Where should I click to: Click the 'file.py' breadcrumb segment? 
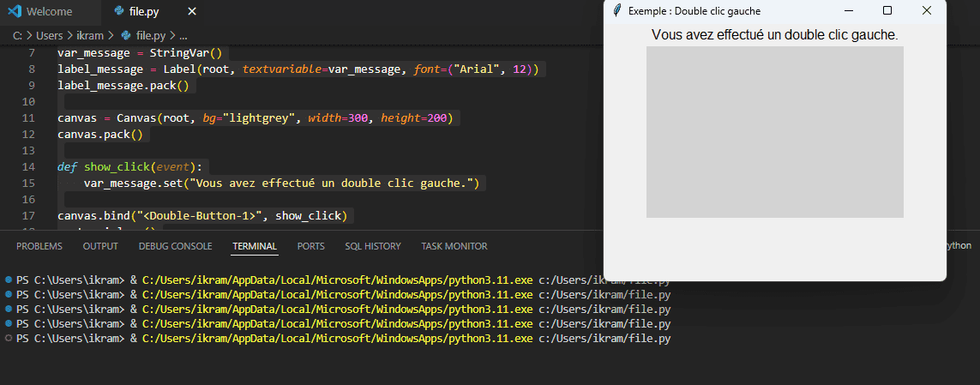151,36
